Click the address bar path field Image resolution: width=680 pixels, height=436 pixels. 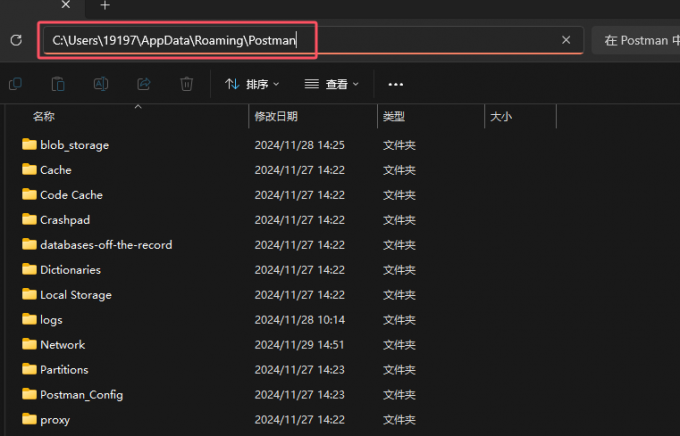pos(313,40)
